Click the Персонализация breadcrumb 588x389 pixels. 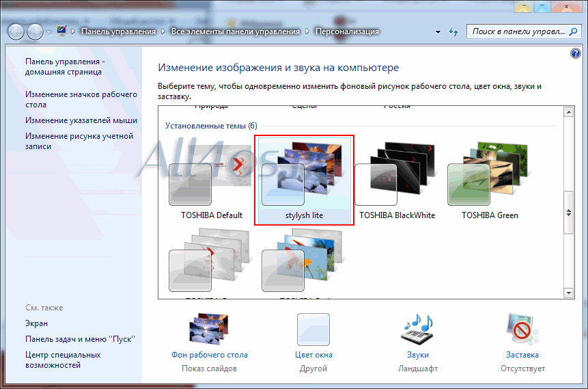(347, 31)
